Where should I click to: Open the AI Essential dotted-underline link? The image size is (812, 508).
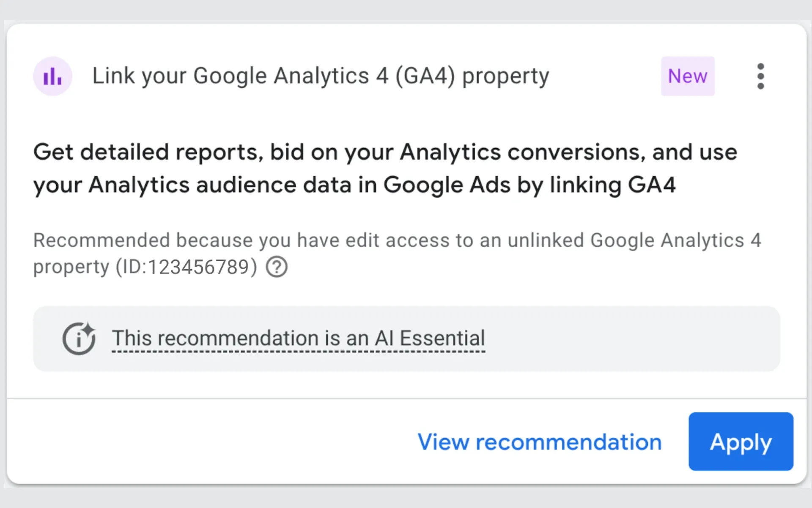tap(298, 338)
